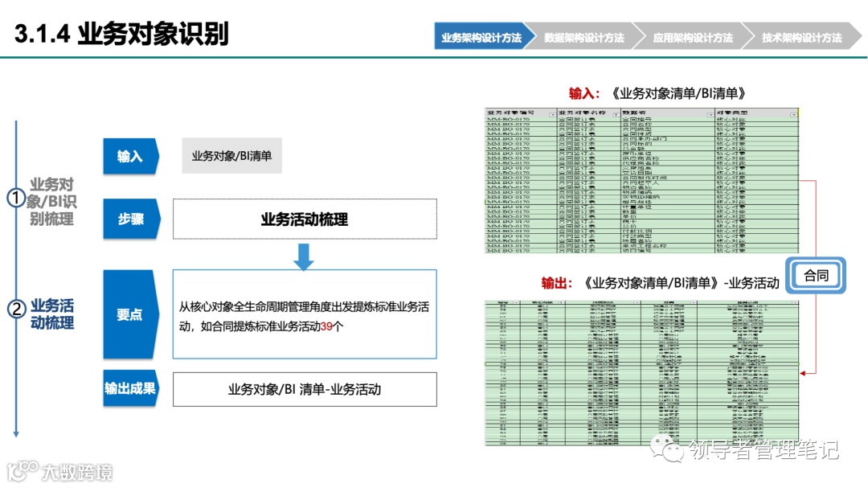
Task: Open filter dropdown for 业务对象编号 column
Action: (x=552, y=114)
